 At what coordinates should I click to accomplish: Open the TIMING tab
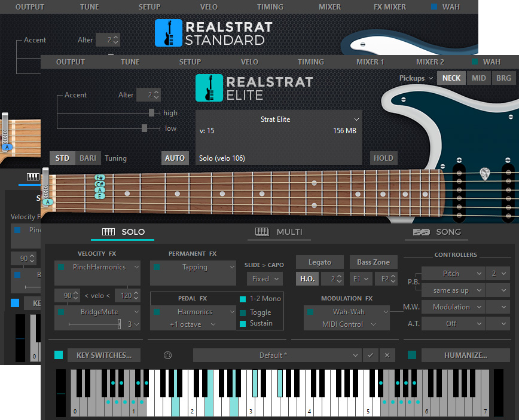[310, 62]
